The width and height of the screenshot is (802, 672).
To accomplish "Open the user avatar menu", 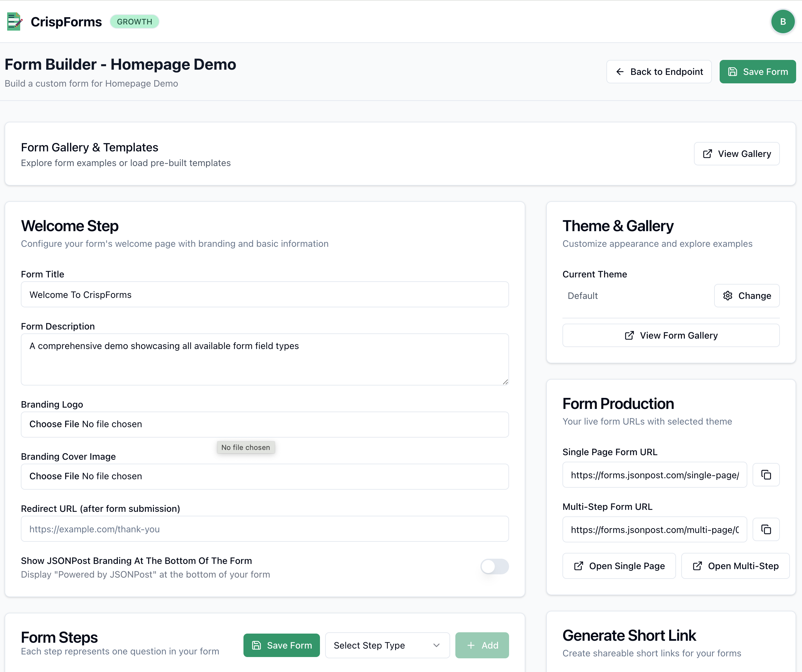I will coord(783,21).
